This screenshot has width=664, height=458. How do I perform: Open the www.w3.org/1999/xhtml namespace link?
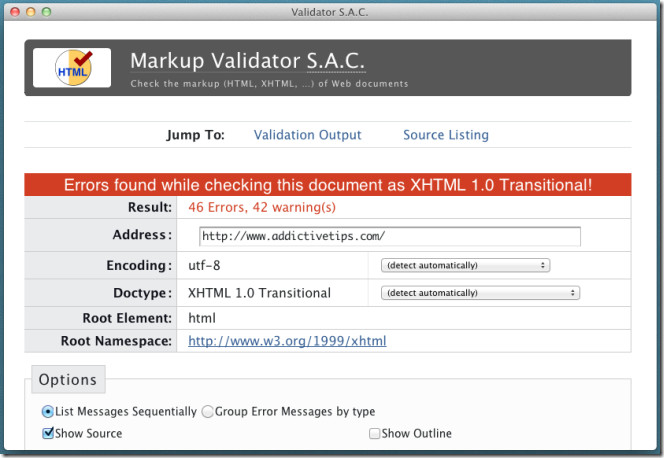point(287,341)
